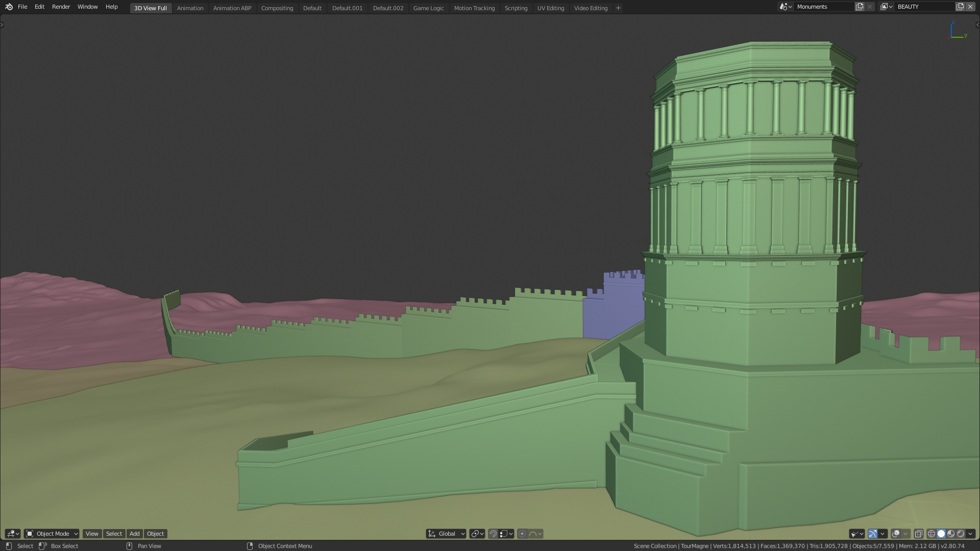Switch to rendered shading mode
Image resolution: width=980 pixels, height=551 pixels.
coord(961,534)
